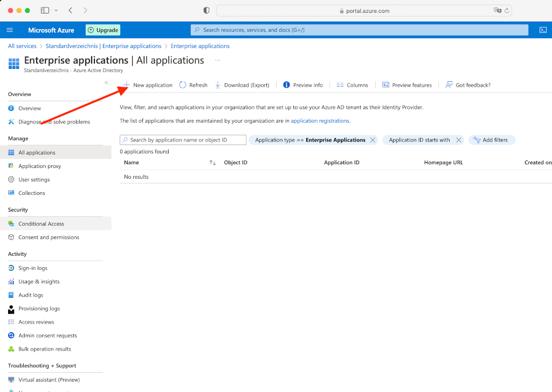Go forward with Safari forward arrow
Screen dimensions: 552x392
point(85,11)
